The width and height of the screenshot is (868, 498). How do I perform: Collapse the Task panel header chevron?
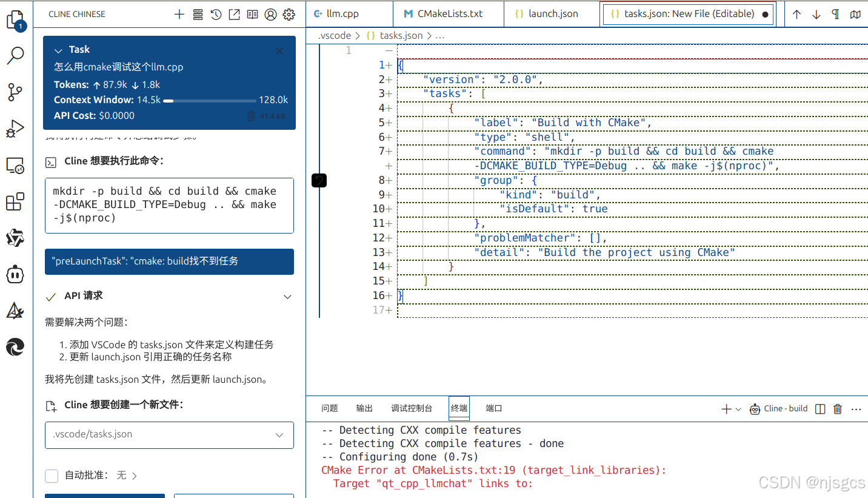coord(58,50)
